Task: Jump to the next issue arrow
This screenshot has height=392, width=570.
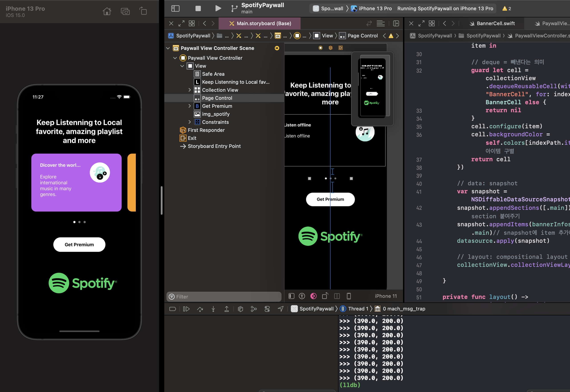Action: tap(397, 36)
